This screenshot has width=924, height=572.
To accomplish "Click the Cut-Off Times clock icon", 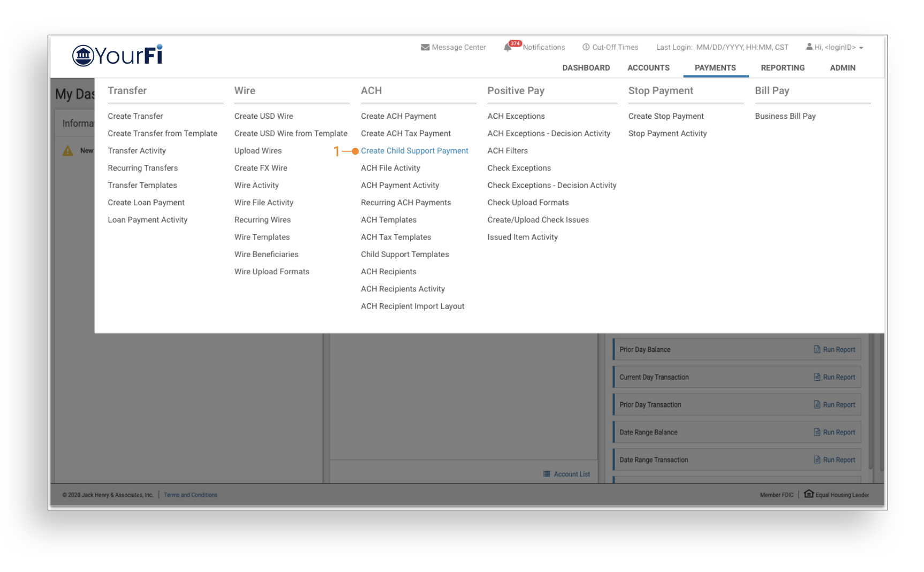I will click(586, 47).
